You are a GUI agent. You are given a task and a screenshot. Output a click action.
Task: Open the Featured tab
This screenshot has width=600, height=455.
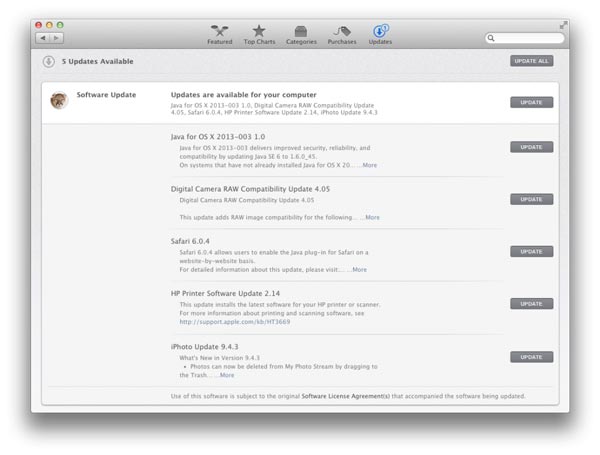tap(220, 34)
